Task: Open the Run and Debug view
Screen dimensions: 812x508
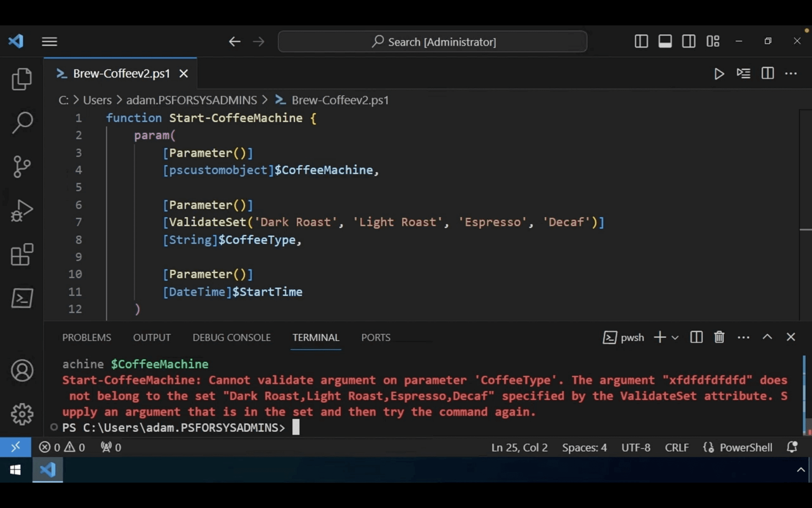Action: coord(22,210)
